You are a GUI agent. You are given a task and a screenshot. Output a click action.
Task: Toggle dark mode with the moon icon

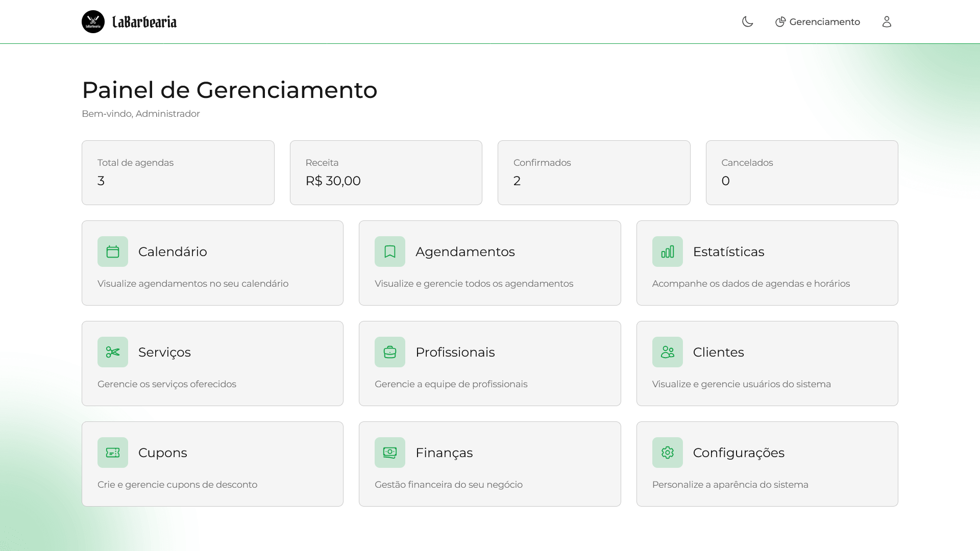[x=747, y=21]
